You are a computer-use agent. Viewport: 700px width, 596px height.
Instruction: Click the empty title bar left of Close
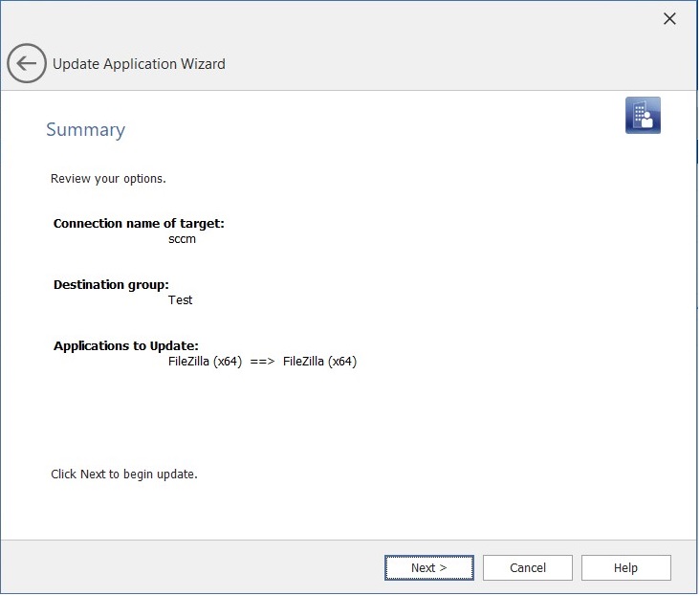pyautogui.click(x=335, y=19)
